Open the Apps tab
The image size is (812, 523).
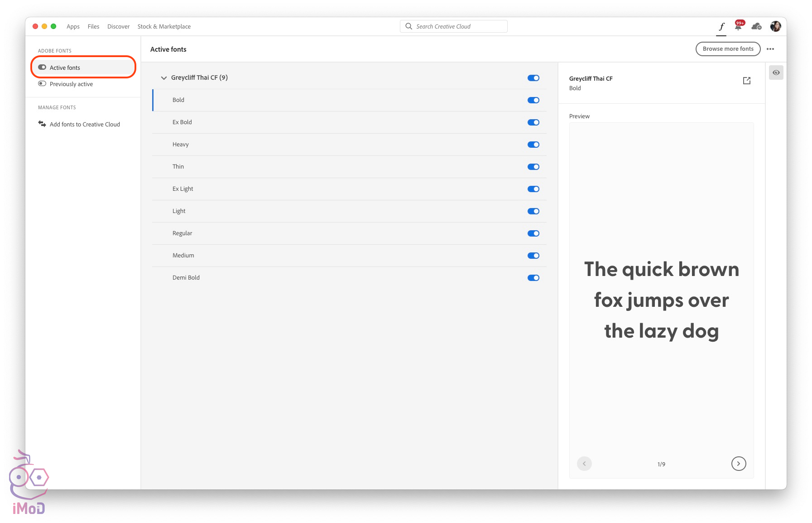pyautogui.click(x=73, y=27)
